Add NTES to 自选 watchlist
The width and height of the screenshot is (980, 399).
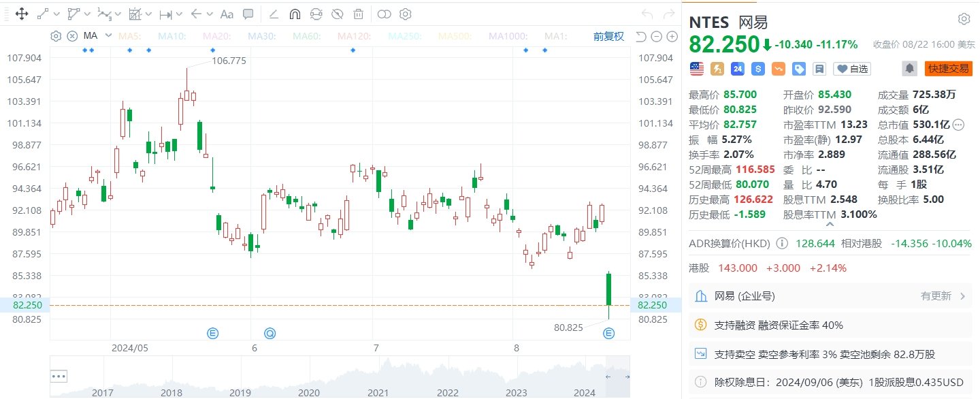[x=851, y=68]
